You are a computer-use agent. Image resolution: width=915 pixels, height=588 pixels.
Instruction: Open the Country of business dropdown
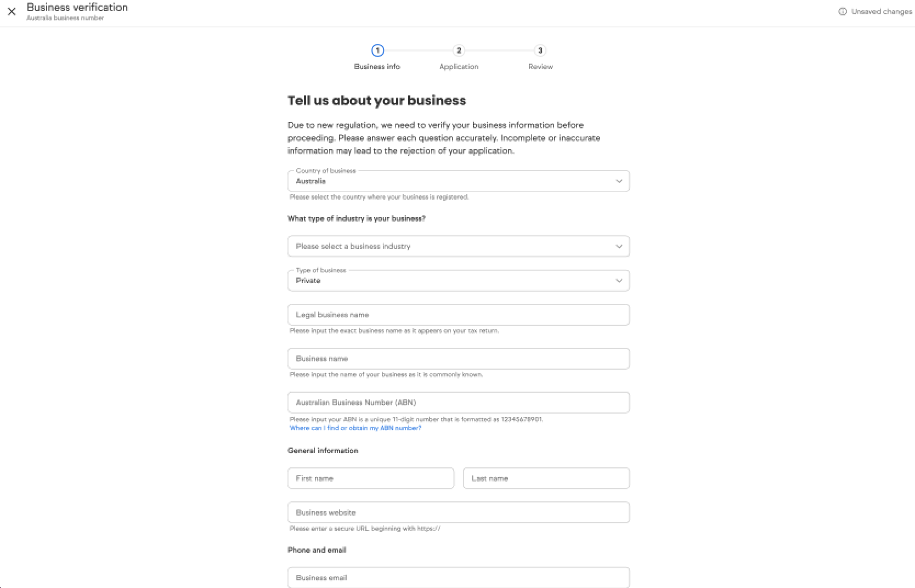coord(450,181)
